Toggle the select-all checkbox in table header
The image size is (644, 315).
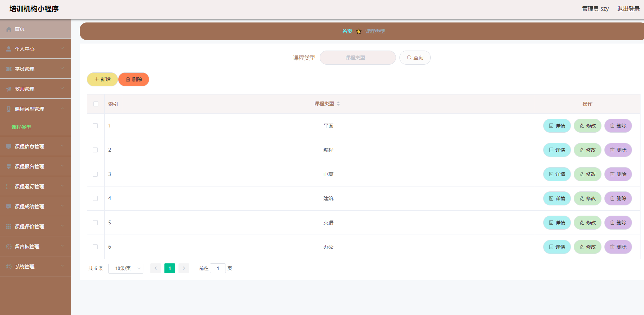point(96,104)
